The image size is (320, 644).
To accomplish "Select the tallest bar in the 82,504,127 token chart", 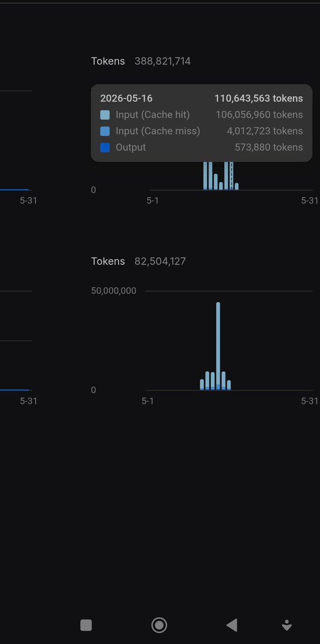I will click(x=218, y=346).
